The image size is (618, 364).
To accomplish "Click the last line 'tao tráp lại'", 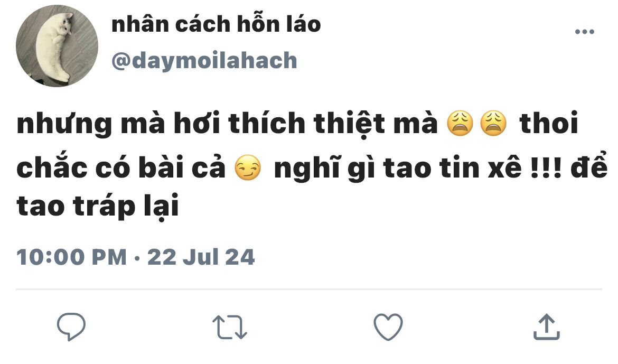I will [x=97, y=206].
